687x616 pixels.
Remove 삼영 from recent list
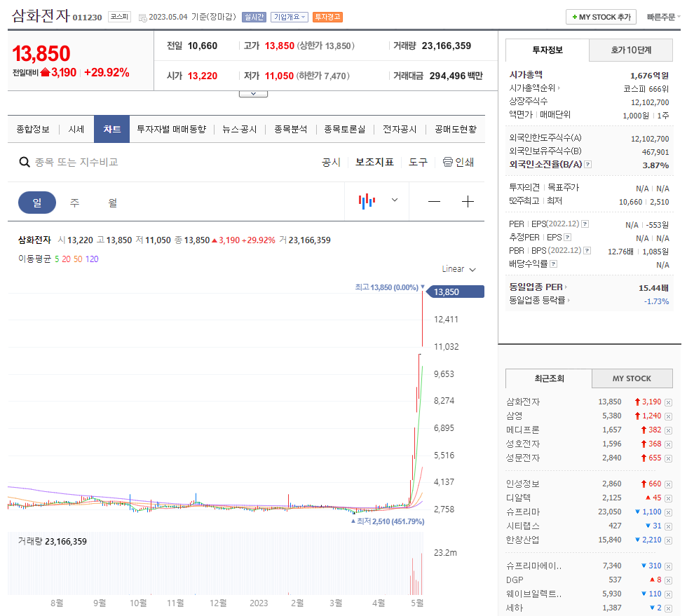click(668, 416)
